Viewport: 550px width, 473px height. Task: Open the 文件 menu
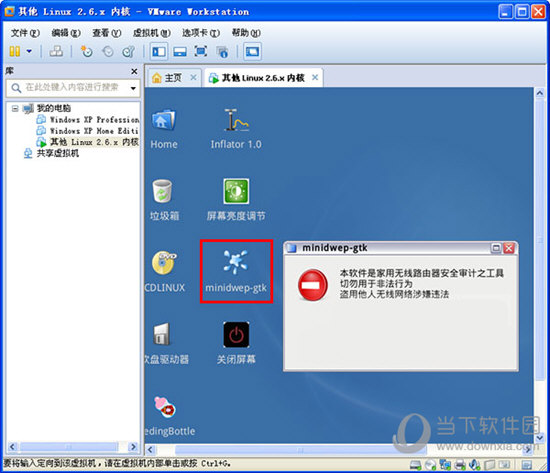click(25, 33)
